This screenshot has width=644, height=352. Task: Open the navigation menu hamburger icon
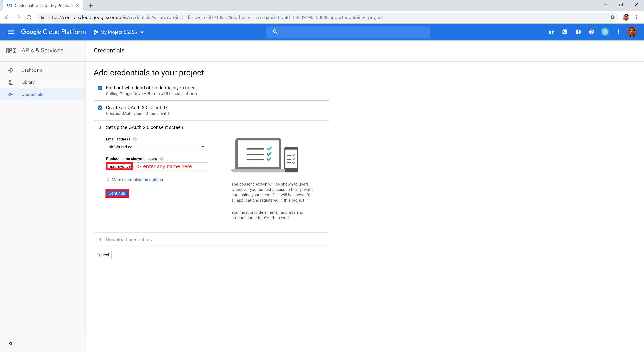[11, 32]
